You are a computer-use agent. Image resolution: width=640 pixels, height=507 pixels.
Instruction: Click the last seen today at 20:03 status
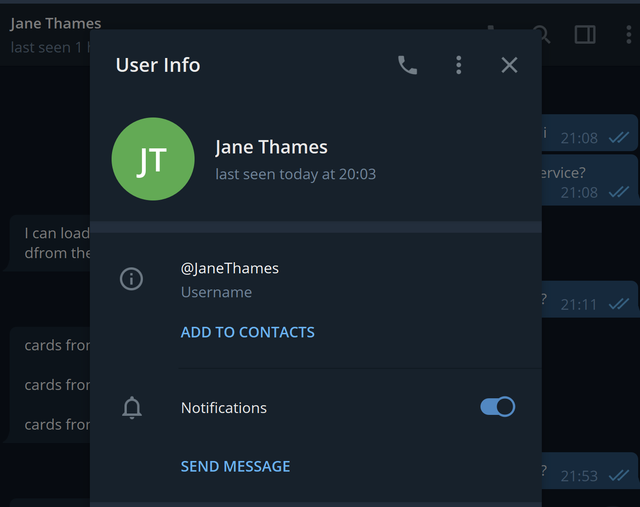click(296, 174)
